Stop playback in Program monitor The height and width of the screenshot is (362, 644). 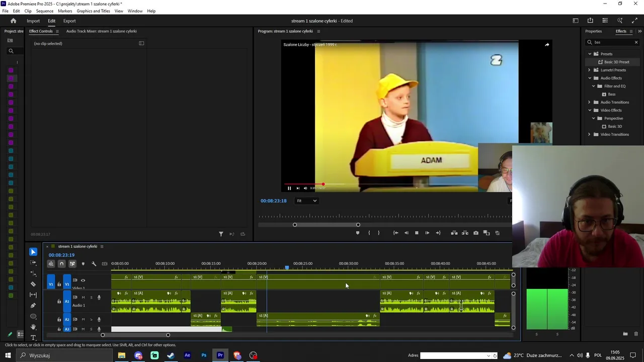tap(417, 233)
